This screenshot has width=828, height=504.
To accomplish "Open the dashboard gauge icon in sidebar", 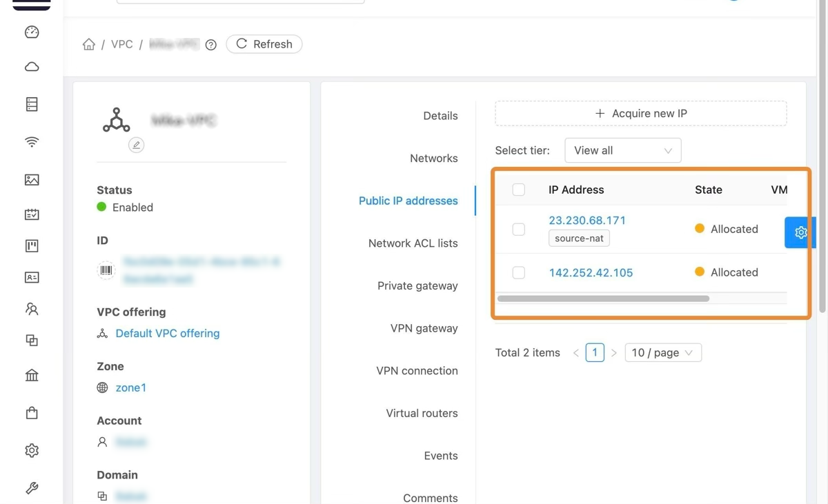I will click(32, 32).
